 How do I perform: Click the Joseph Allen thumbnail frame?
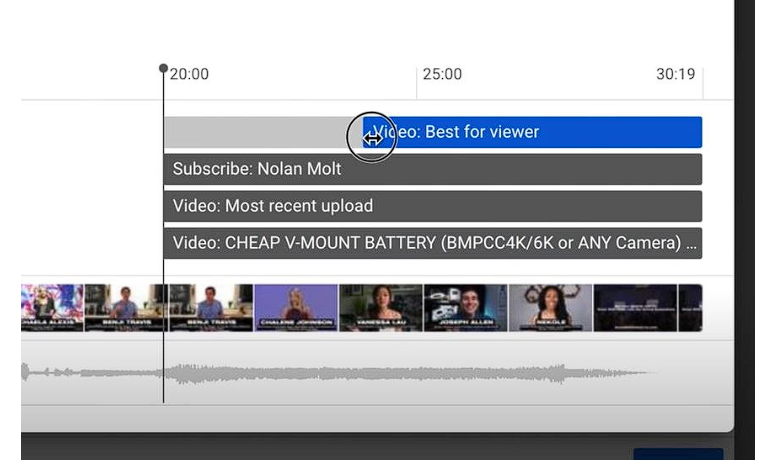click(x=465, y=308)
